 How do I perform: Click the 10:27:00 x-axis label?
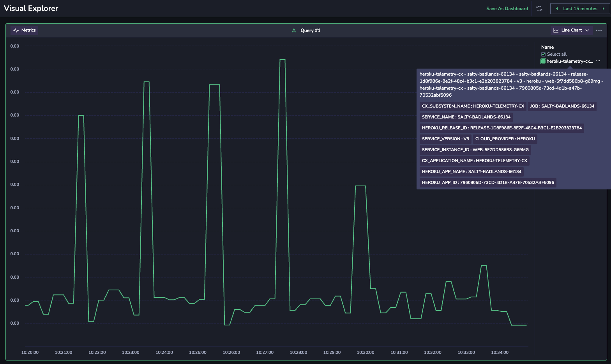click(x=265, y=352)
